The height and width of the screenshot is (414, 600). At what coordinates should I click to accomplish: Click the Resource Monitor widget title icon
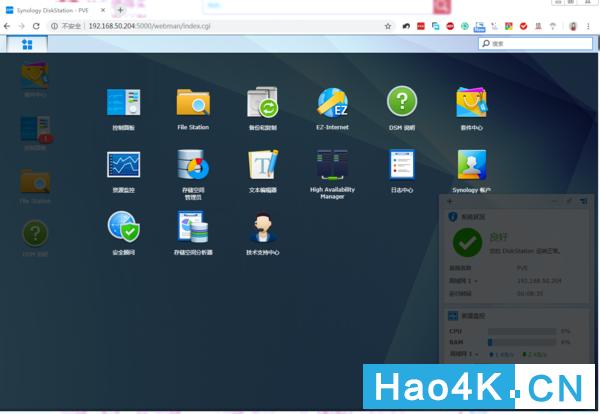[453, 316]
